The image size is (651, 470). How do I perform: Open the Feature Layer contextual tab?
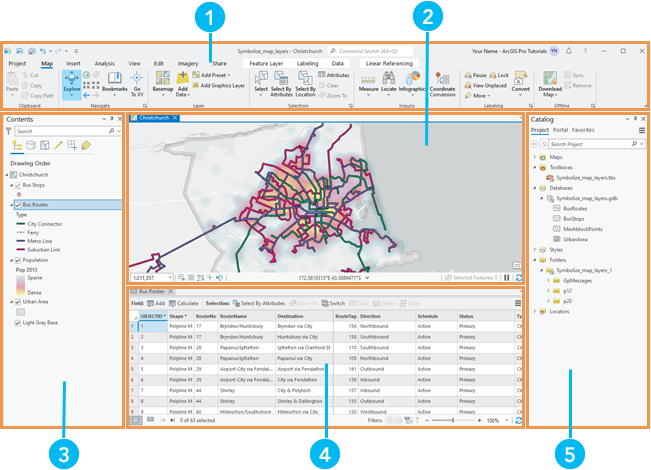[x=266, y=64]
